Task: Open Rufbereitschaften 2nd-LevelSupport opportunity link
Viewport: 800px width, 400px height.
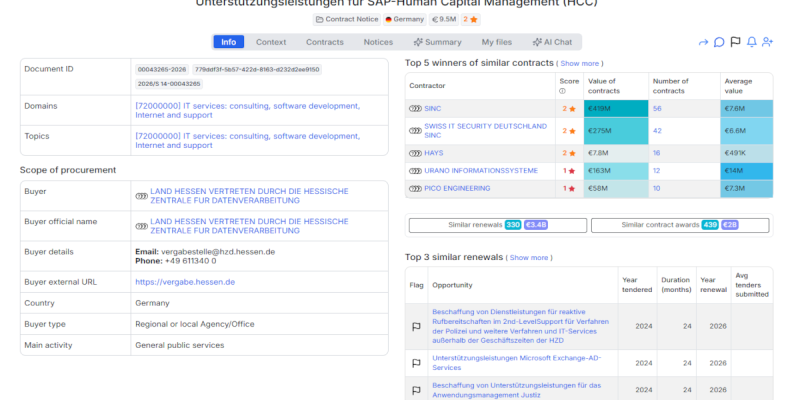Action: pos(520,327)
